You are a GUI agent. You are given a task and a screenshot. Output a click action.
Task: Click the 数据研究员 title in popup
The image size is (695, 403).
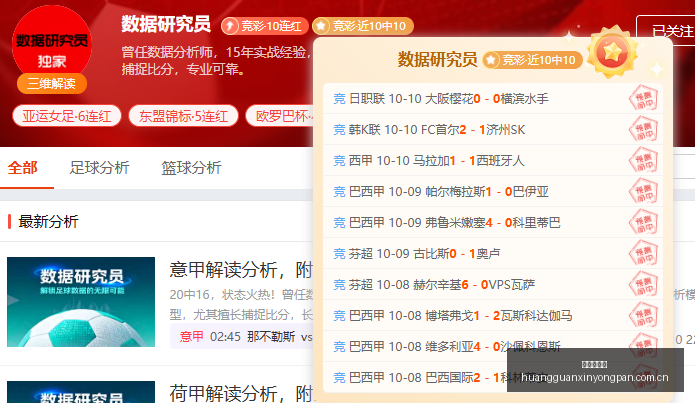[437, 59]
